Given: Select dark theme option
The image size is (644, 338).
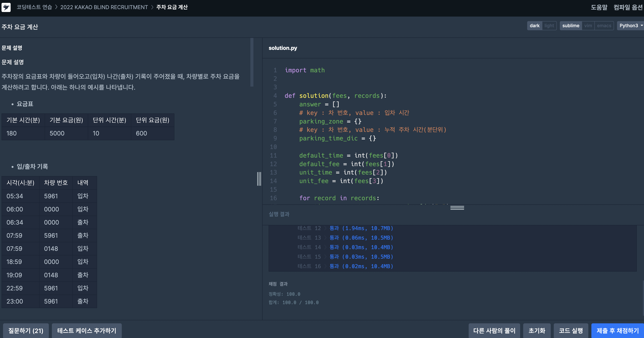Looking at the screenshot, I should (535, 26).
